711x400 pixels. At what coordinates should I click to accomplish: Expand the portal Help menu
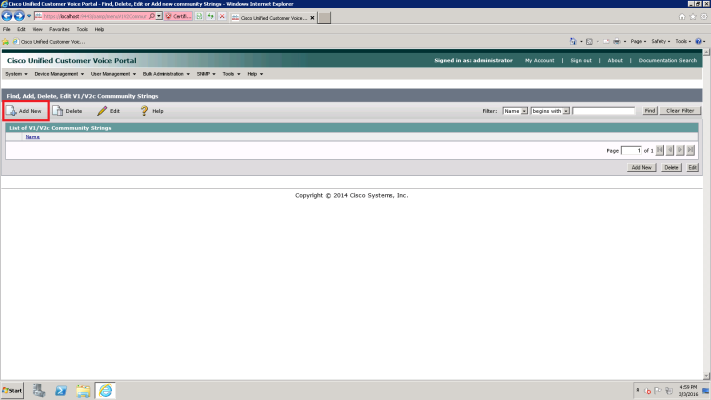[255, 74]
